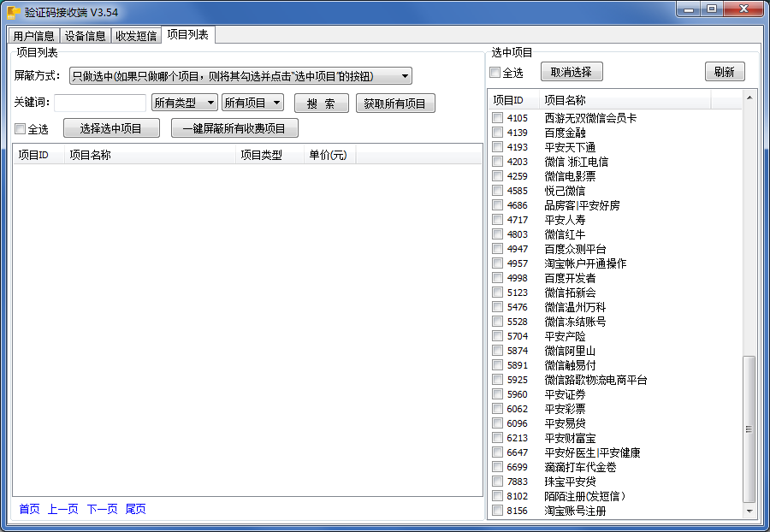Check the box for 6096 平安易贷
The image size is (770, 532).
[x=497, y=423]
